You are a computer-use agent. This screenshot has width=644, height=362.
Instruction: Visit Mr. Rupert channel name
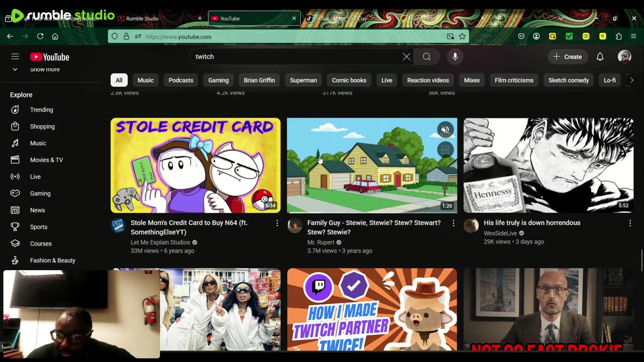coord(320,242)
